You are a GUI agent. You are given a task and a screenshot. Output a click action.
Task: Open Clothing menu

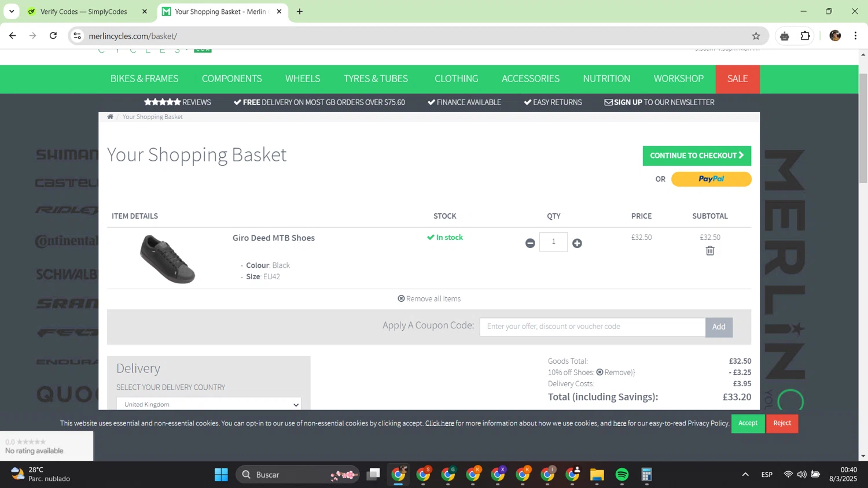[457, 79]
